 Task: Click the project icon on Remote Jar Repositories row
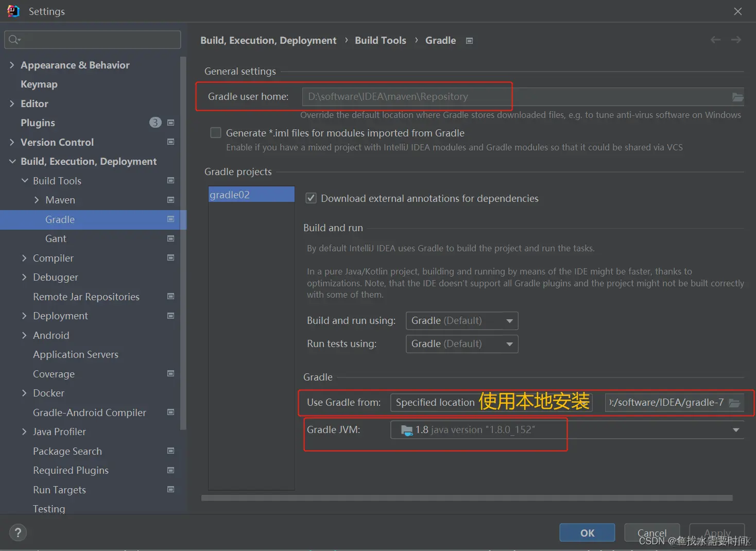coord(171,296)
